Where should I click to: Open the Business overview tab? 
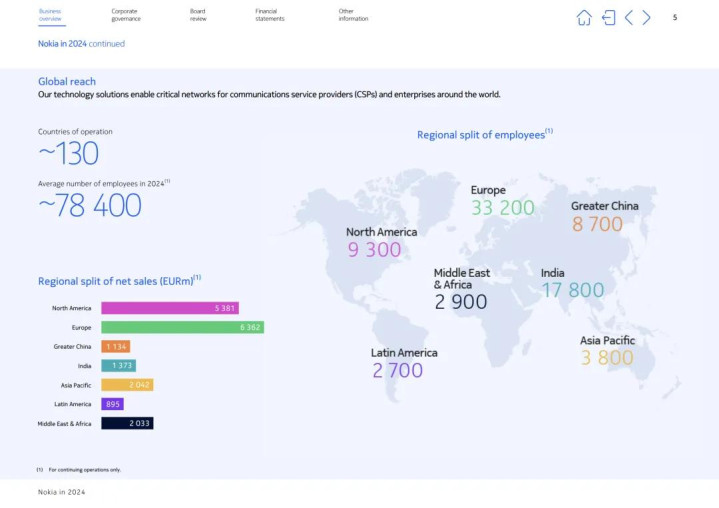(50, 15)
